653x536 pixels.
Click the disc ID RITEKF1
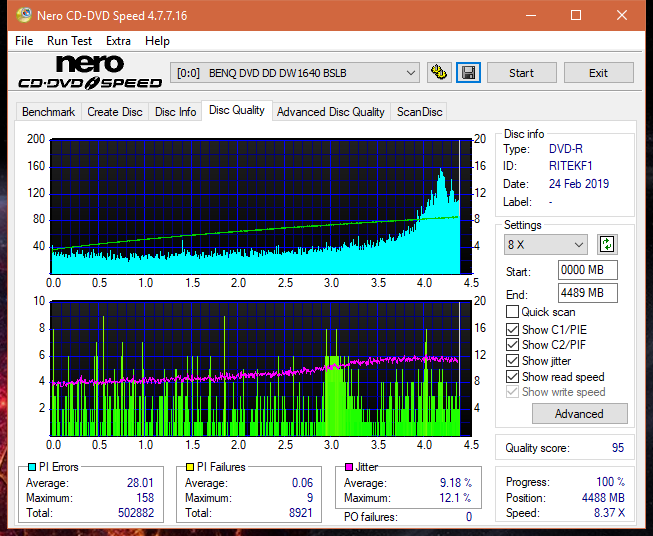pyautogui.click(x=571, y=166)
